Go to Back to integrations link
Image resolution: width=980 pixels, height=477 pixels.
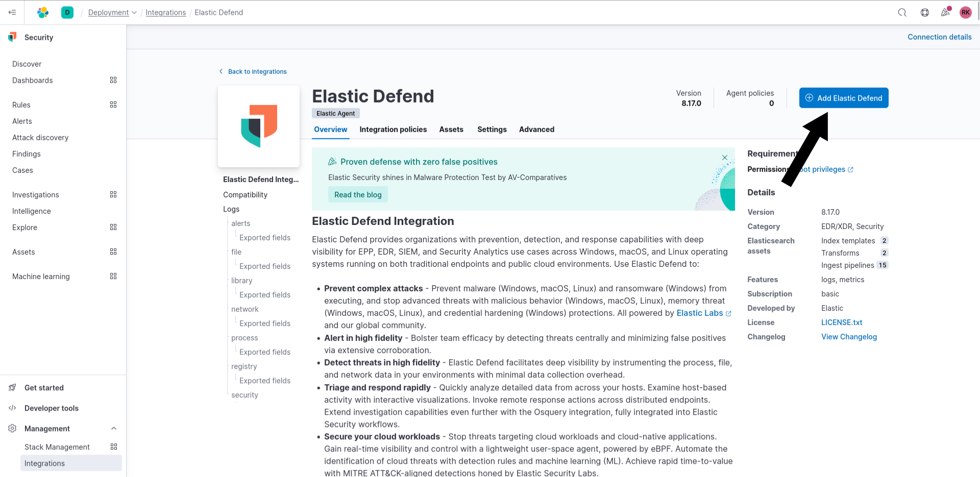(x=257, y=71)
